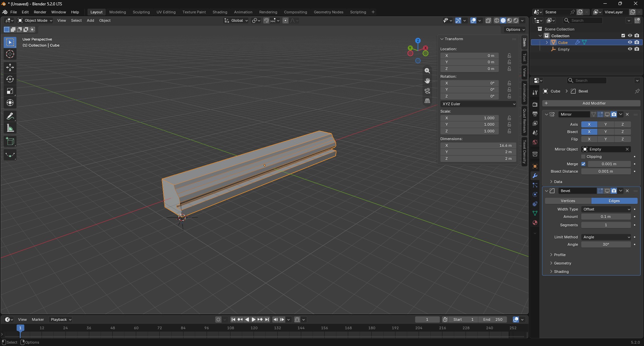Choose the Select Box tool
The image size is (644, 346).
coord(10,43)
